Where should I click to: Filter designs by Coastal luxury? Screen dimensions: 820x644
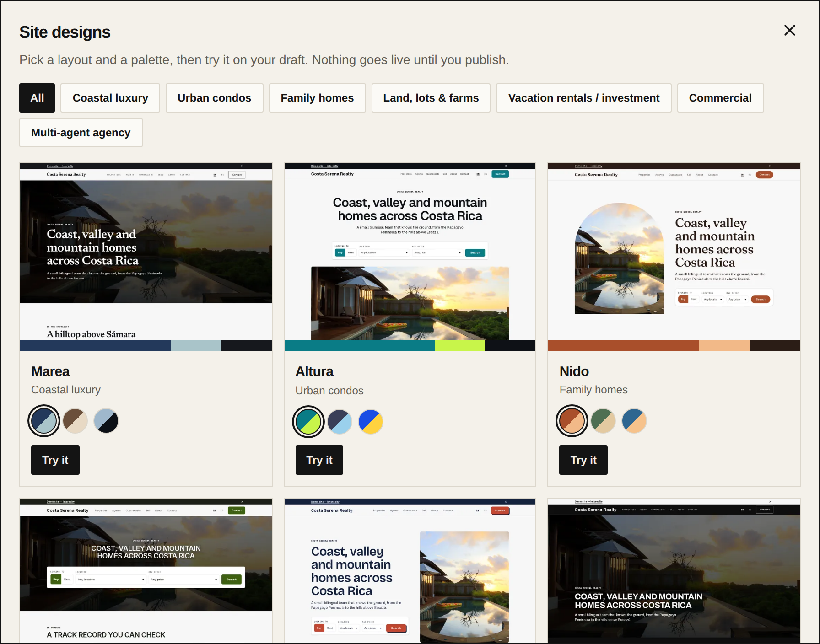[110, 98]
